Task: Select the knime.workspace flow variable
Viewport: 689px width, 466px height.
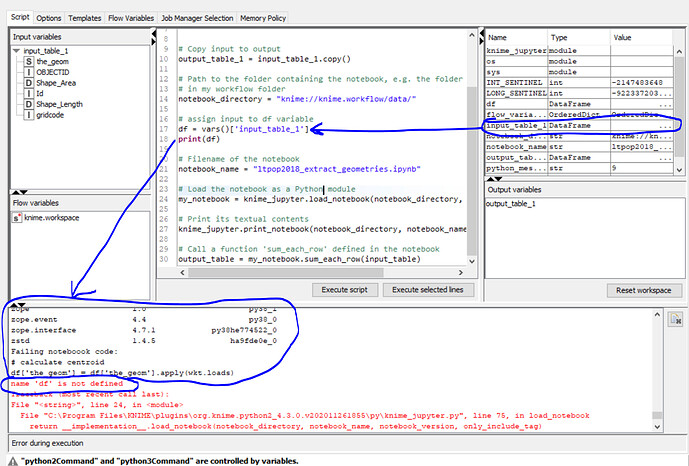Action: tap(51, 218)
